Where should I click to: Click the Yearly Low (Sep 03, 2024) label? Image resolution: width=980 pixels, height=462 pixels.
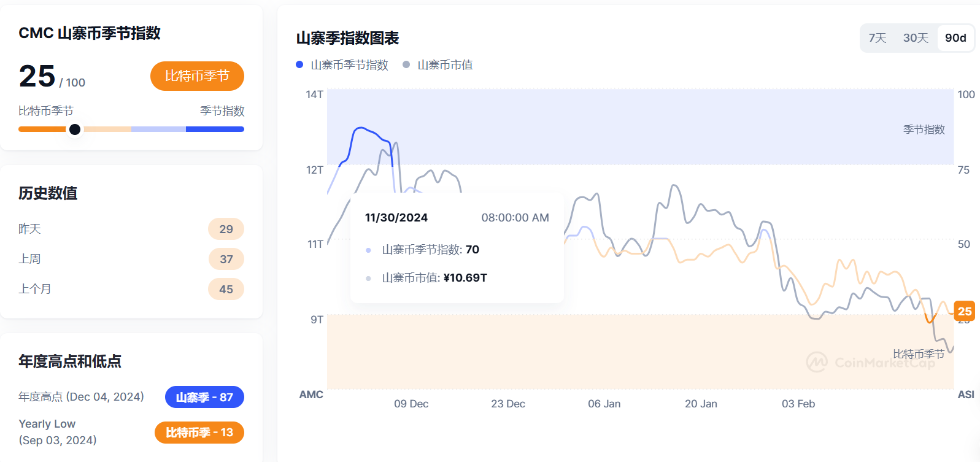point(58,432)
